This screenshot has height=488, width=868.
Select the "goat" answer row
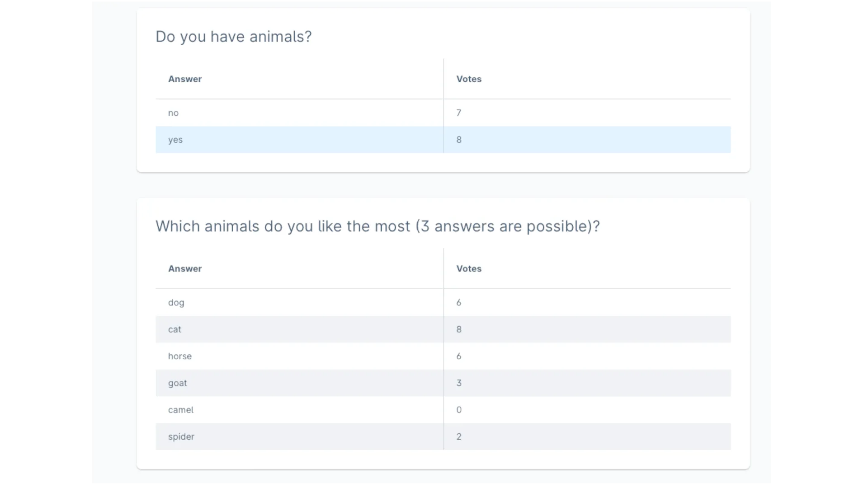[x=298, y=383]
